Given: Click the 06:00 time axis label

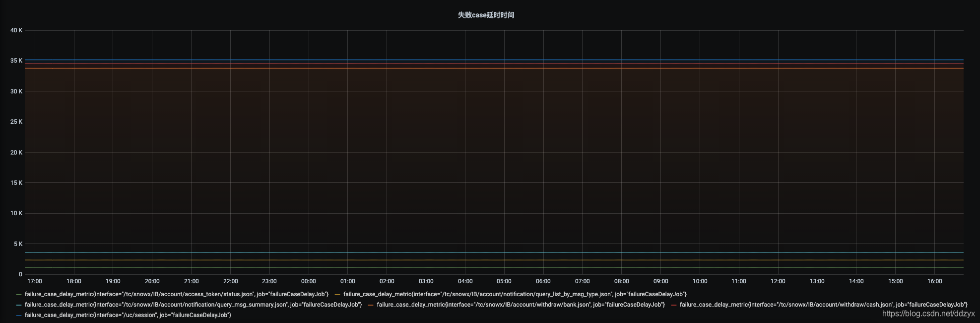Looking at the screenshot, I should click(x=543, y=281).
